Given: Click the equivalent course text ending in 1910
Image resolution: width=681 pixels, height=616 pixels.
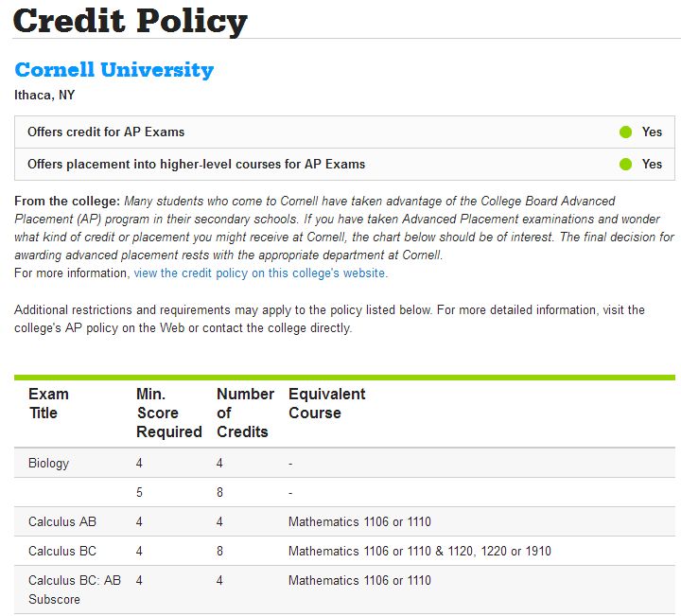Looking at the screenshot, I should (419, 551).
